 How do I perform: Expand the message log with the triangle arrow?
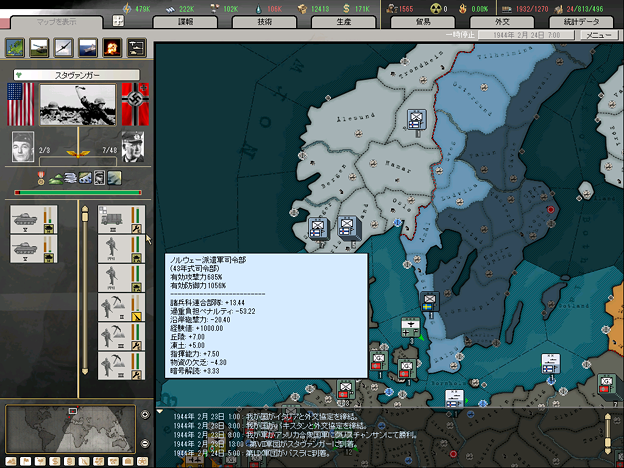tap(160, 411)
